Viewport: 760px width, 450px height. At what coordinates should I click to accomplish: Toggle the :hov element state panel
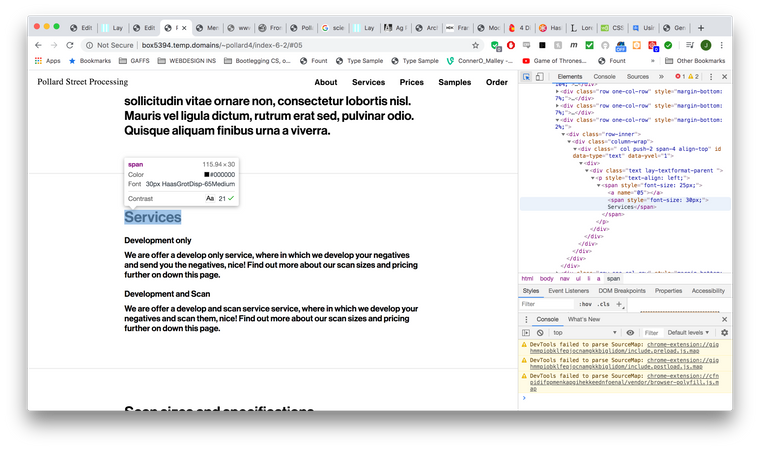pos(584,304)
